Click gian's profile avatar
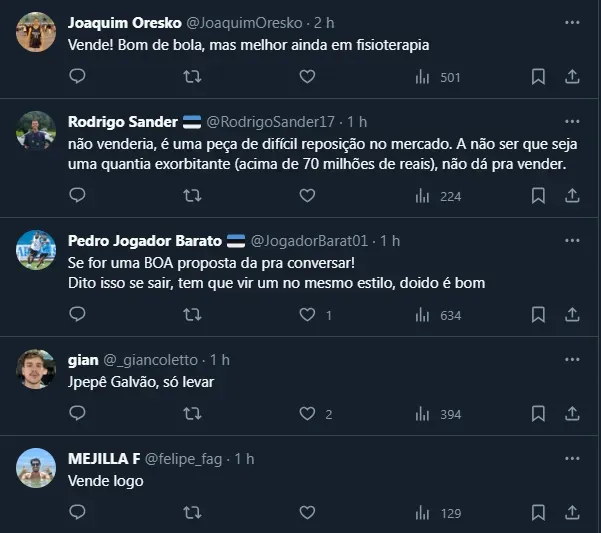This screenshot has height=533, width=601. 36,369
